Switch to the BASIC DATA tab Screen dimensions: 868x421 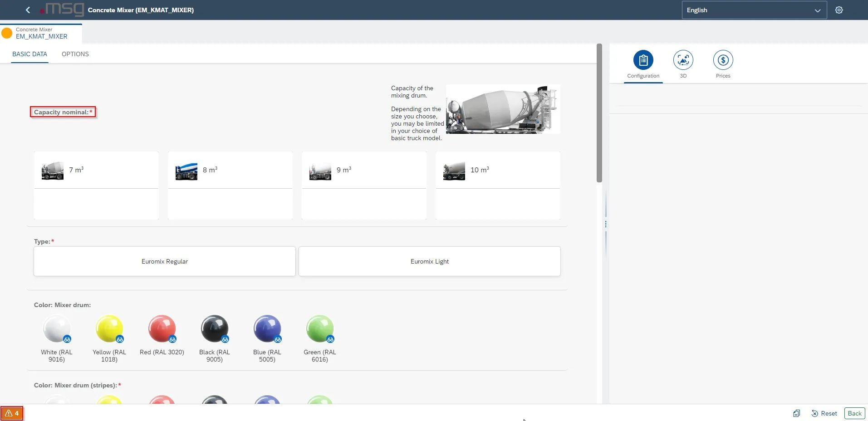click(29, 54)
